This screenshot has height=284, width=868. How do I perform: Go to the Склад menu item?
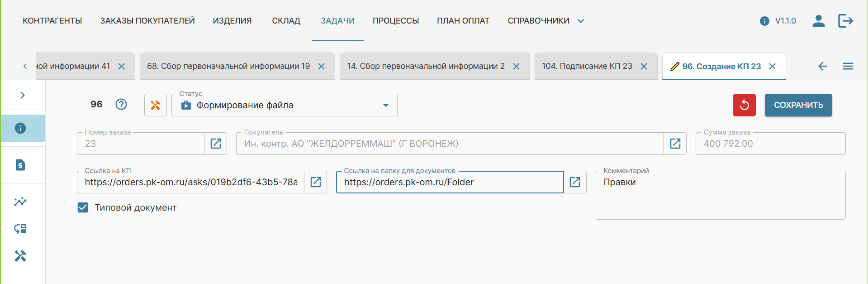(x=286, y=21)
